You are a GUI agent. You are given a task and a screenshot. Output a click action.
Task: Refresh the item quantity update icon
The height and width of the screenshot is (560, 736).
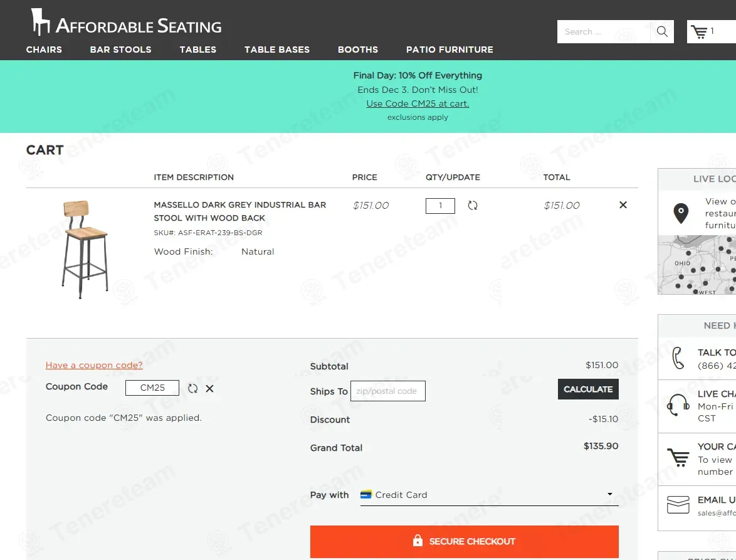473,205
